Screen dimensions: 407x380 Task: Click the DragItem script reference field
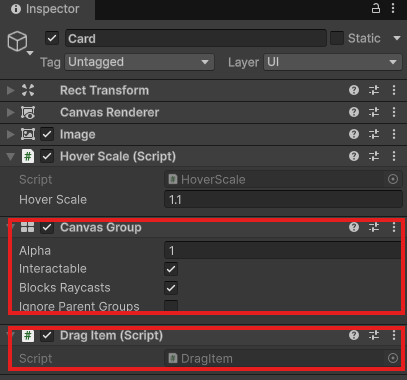click(283, 358)
